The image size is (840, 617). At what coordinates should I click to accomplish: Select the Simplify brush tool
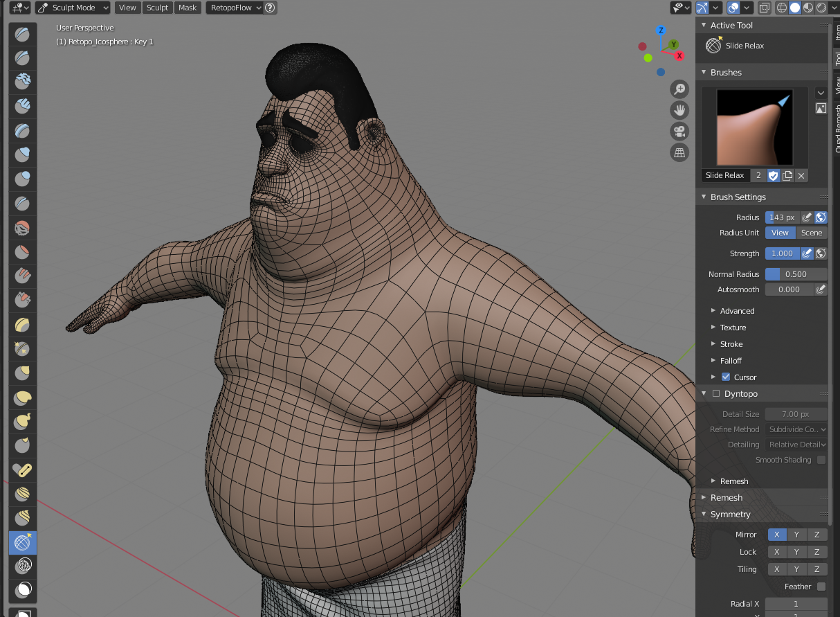point(23,567)
